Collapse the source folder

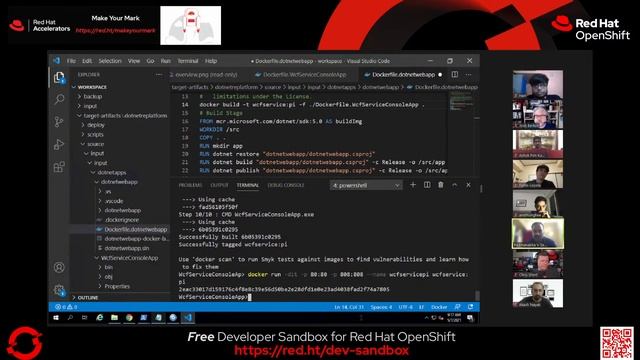(95, 144)
